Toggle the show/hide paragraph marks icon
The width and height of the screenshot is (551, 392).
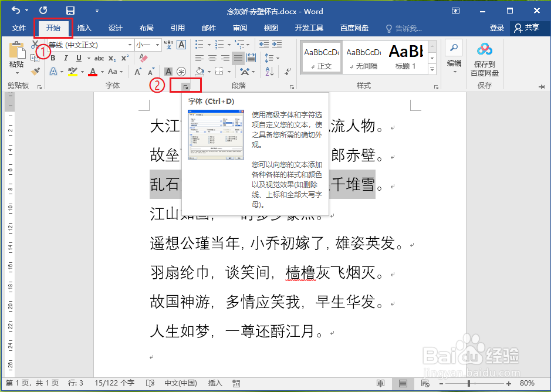click(288, 72)
